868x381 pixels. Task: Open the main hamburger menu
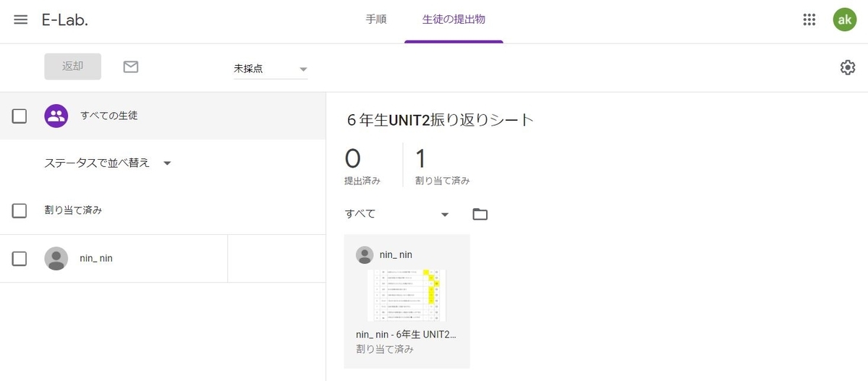point(21,20)
